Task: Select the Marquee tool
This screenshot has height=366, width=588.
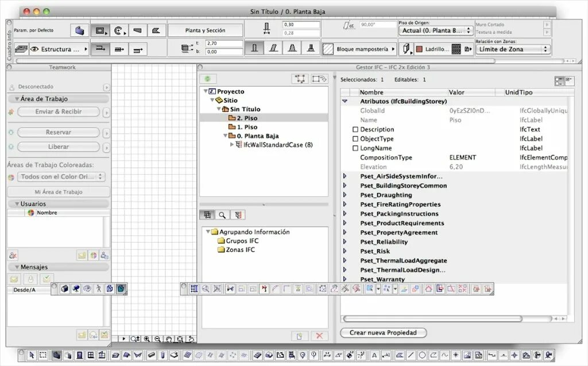Action: [x=43, y=355]
